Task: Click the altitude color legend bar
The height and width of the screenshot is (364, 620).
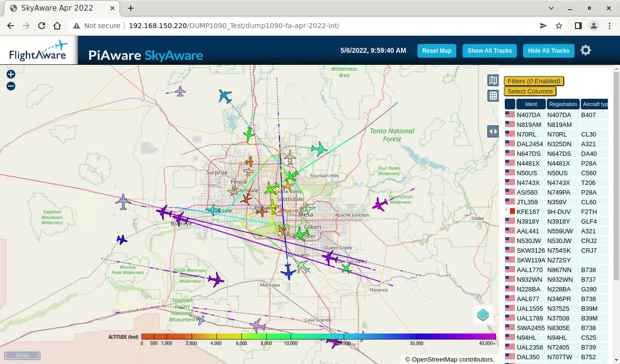Action: (318, 336)
